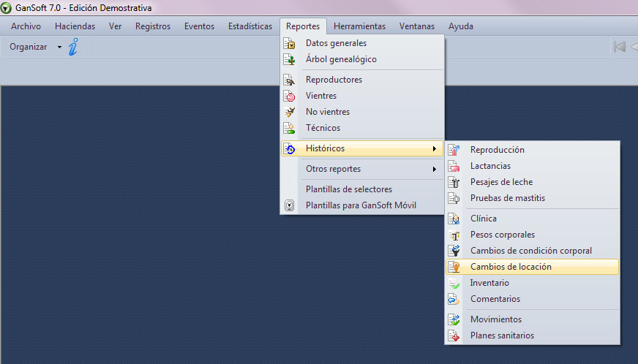Open the Estadísticas menu
638x364 pixels.
(x=250, y=26)
